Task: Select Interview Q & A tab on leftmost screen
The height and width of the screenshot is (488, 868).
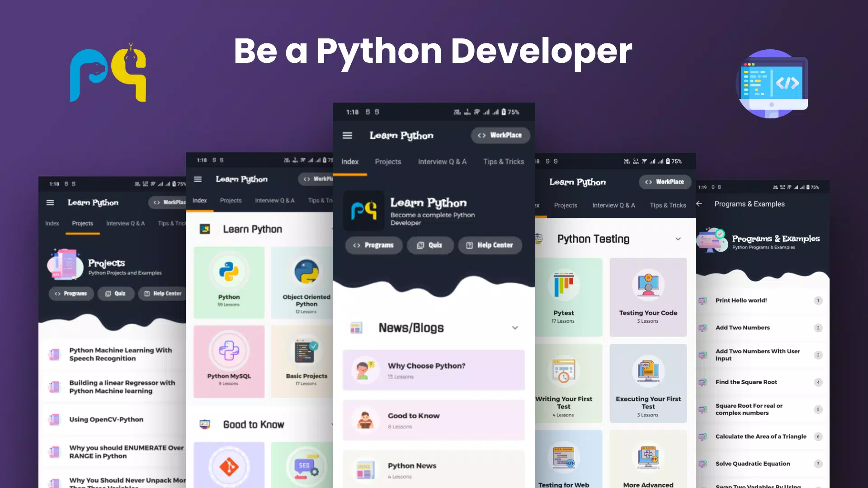Action: pos(125,223)
